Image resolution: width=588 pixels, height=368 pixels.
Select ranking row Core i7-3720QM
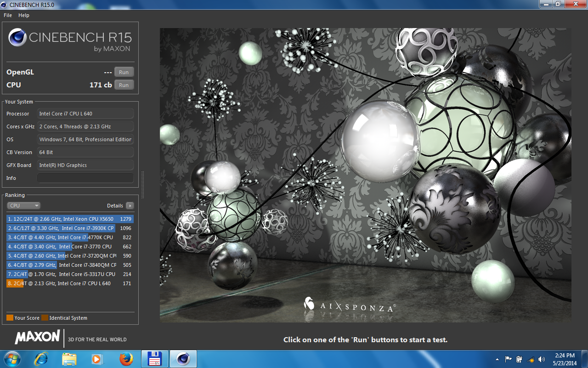click(x=70, y=256)
